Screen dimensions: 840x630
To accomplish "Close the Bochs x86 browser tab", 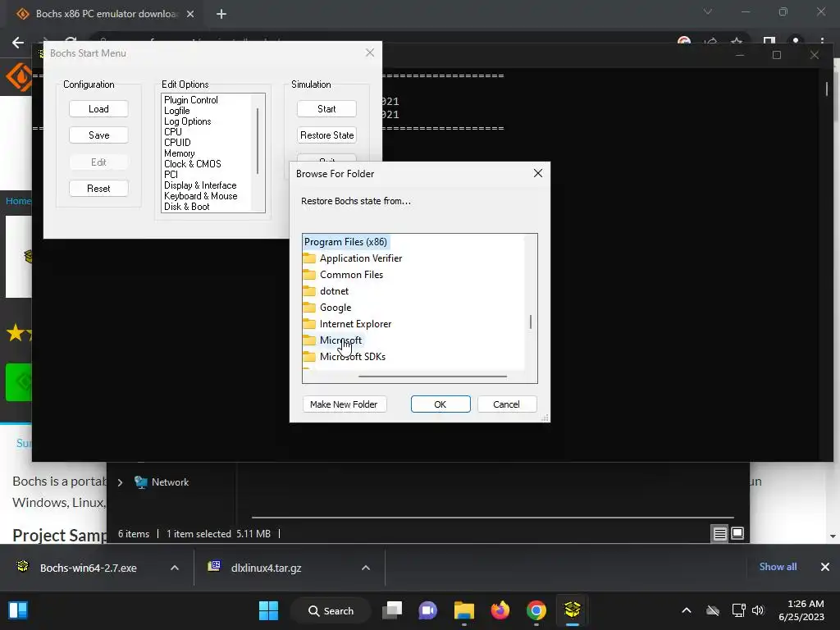I will pyautogui.click(x=190, y=14).
